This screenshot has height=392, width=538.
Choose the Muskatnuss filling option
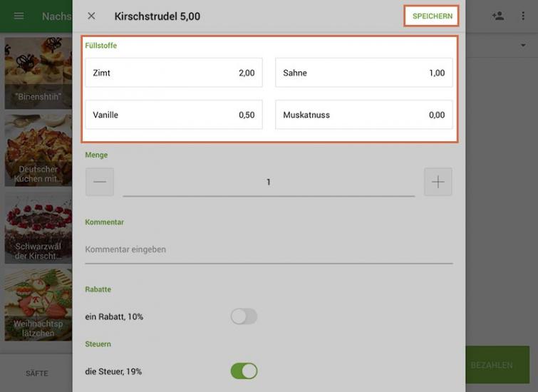(363, 115)
